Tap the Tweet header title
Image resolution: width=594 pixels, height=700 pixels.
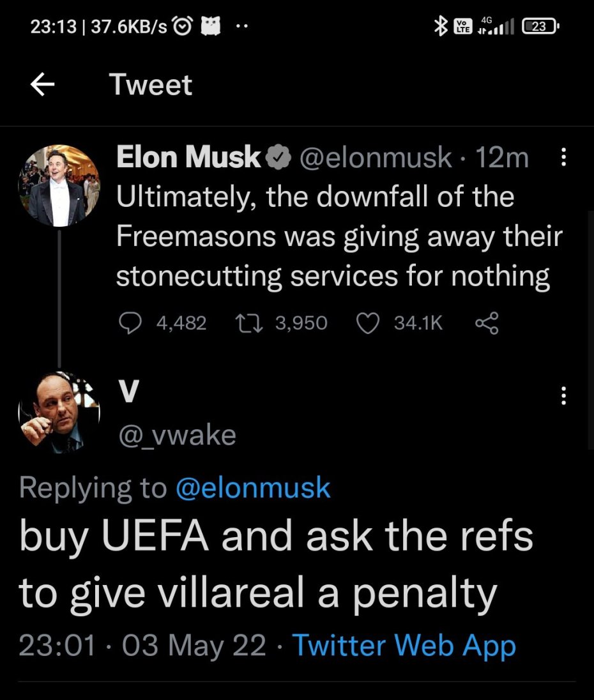[x=150, y=85]
